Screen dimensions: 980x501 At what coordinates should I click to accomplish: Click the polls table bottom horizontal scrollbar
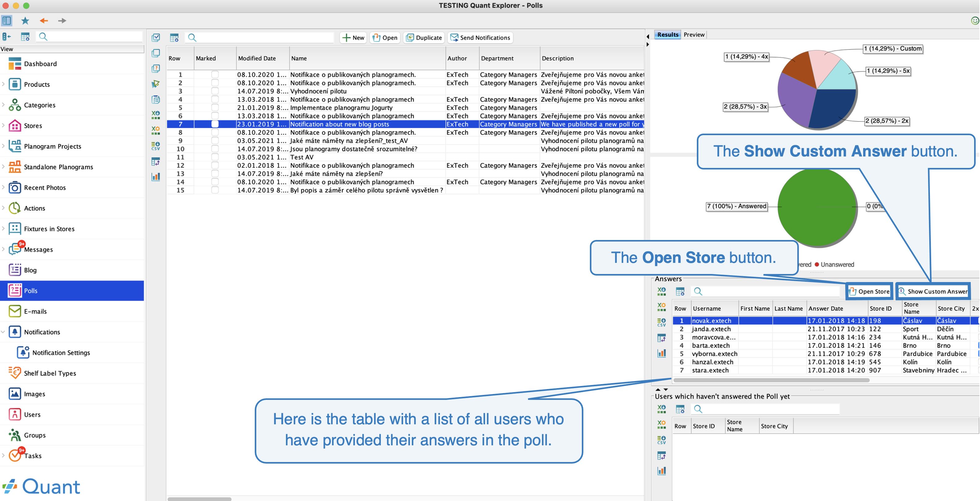[199, 499]
